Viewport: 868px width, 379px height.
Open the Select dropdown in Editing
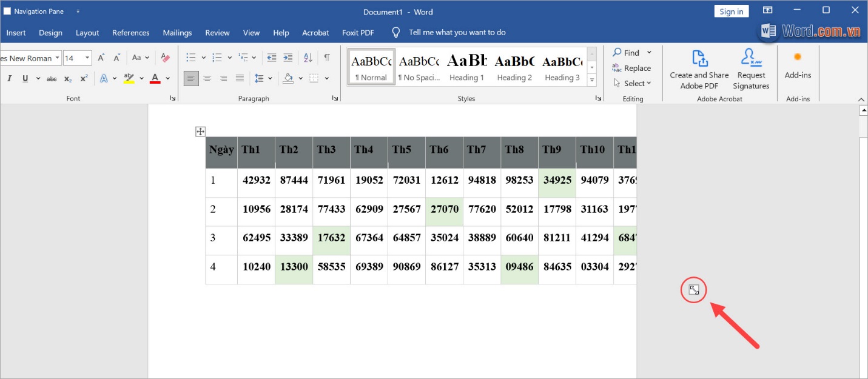coord(632,83)
